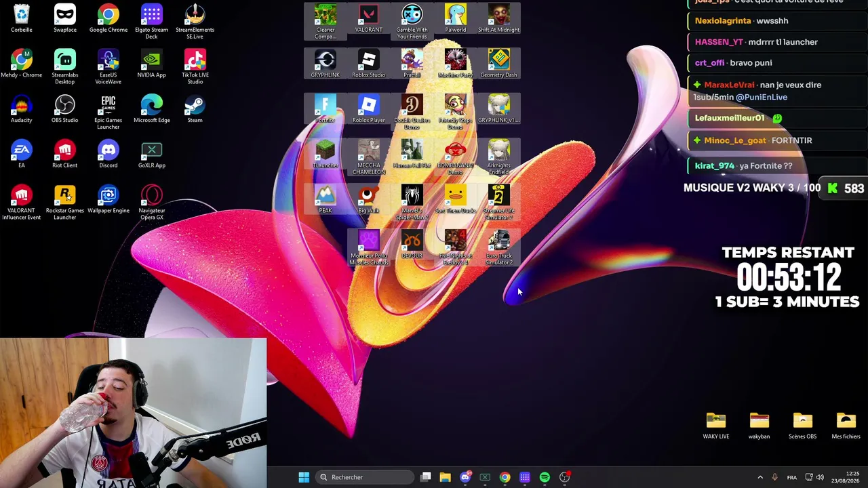Select the Fortnite desktop shortcut
Image resolution: width=868 pixels, height=488 pixels.
pyautogui.click(x=325, y=110)
